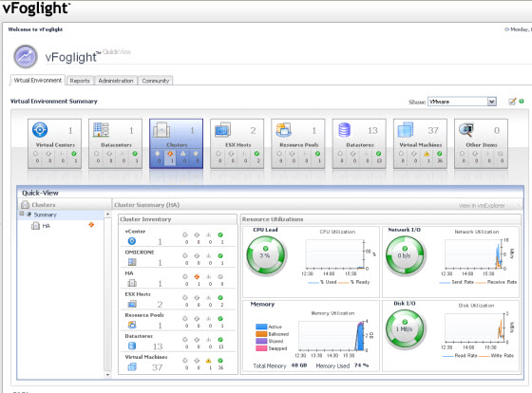Image resolution: width=532 pixels, height=393 pixels.
Task: Click the blue Active memory legend swatch
Action: tap(261, 327)
